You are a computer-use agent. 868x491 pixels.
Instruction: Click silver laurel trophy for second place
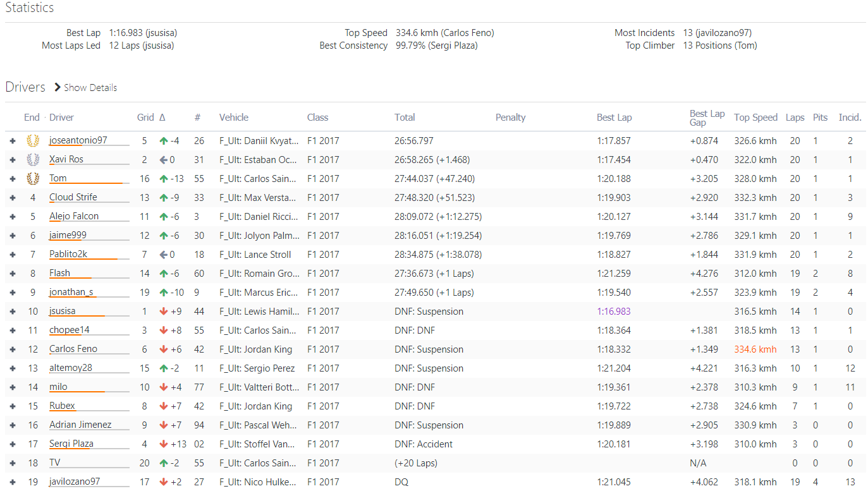(33, 160)
